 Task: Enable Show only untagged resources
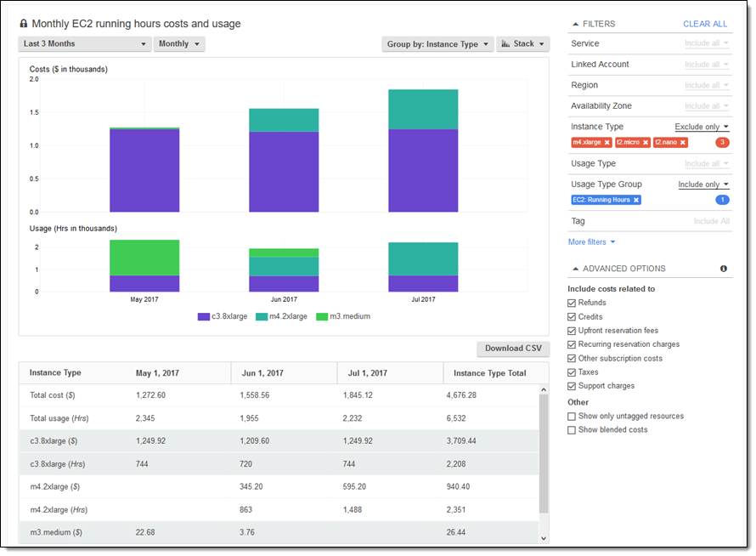(x=572, y=417)
